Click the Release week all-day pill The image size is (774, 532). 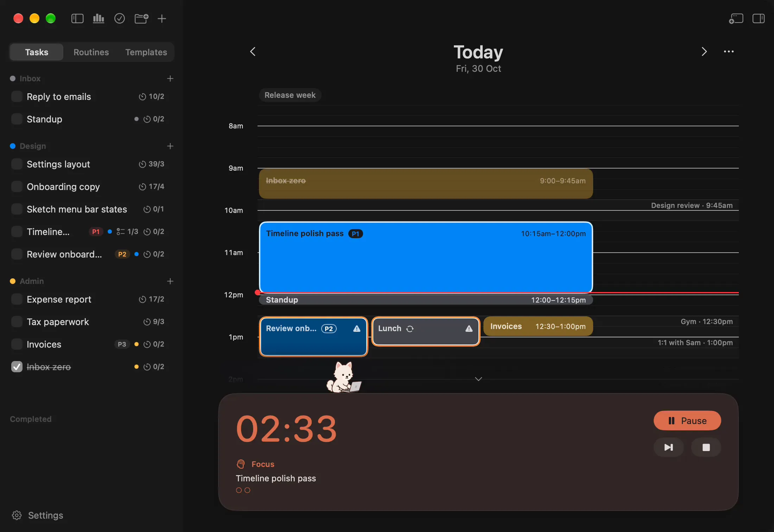pos(290,95)
